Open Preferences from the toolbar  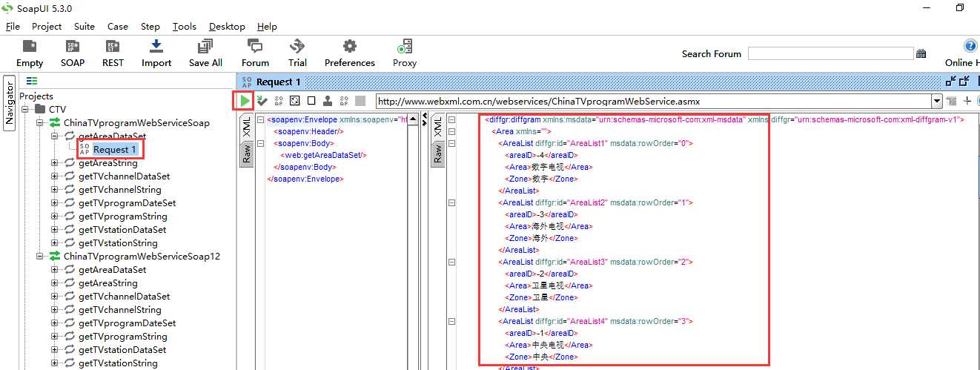(350, 47)
